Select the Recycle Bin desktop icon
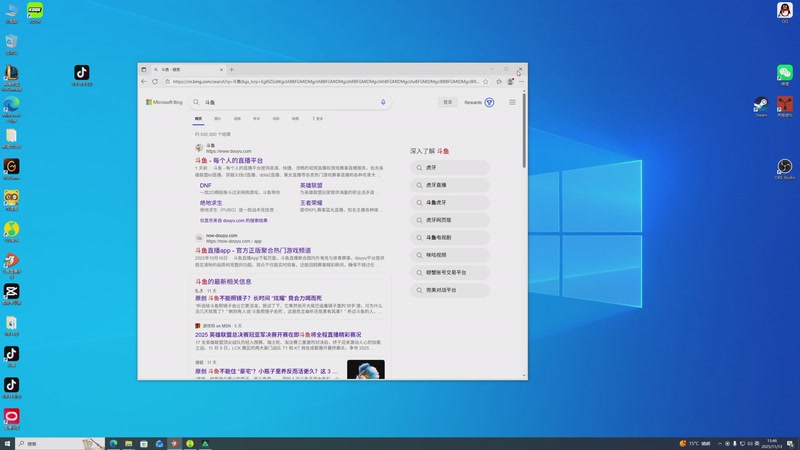The width and height of the screenshot is (800, 450). coord(12,44)
